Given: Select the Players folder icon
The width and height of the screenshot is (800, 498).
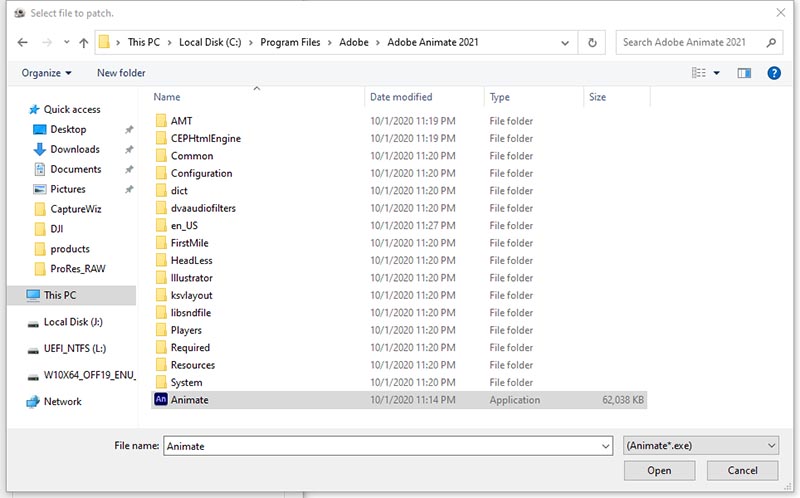Looking at the screenshot, I should coord(161,330).
